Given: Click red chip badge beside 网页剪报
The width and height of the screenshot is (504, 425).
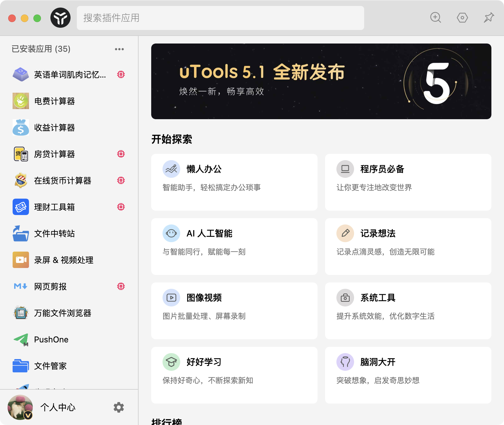Looking at the screenshot, I should tap(121, 286).
